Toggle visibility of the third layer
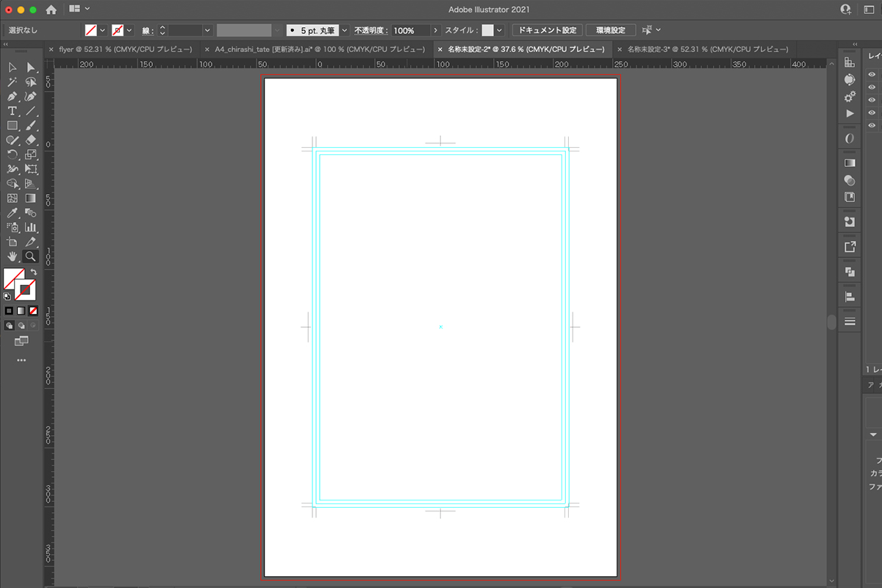The width and height of the screenshot is (882, 588). point(872,100)
